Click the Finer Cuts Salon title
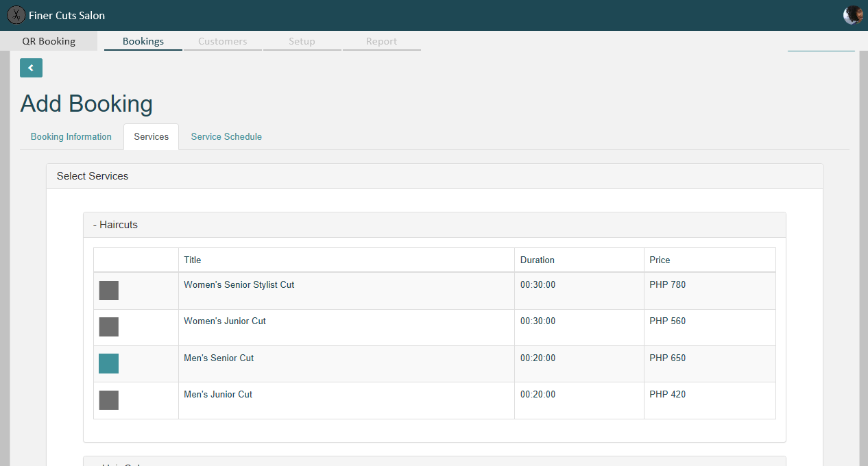868x466 pixels. (x=67, y=15)
